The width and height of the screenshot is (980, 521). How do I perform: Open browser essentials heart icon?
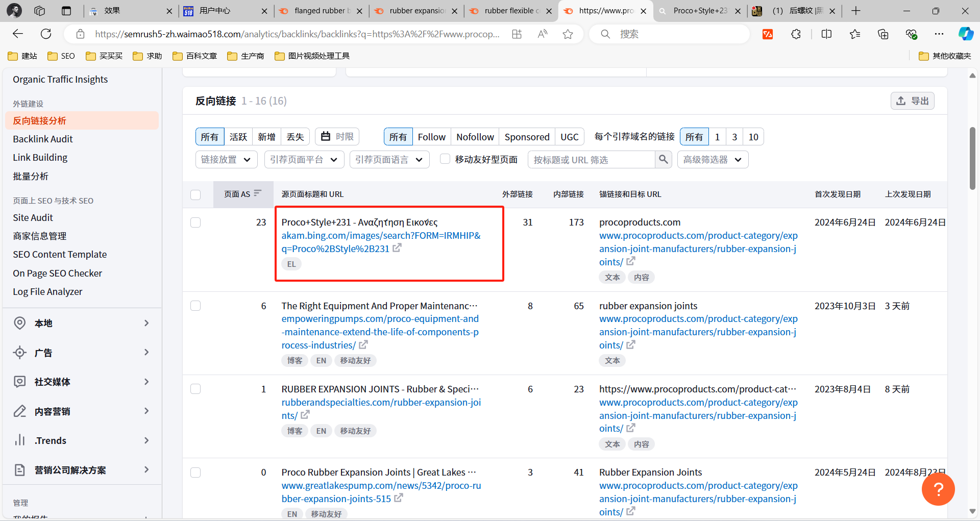point(911,34)
